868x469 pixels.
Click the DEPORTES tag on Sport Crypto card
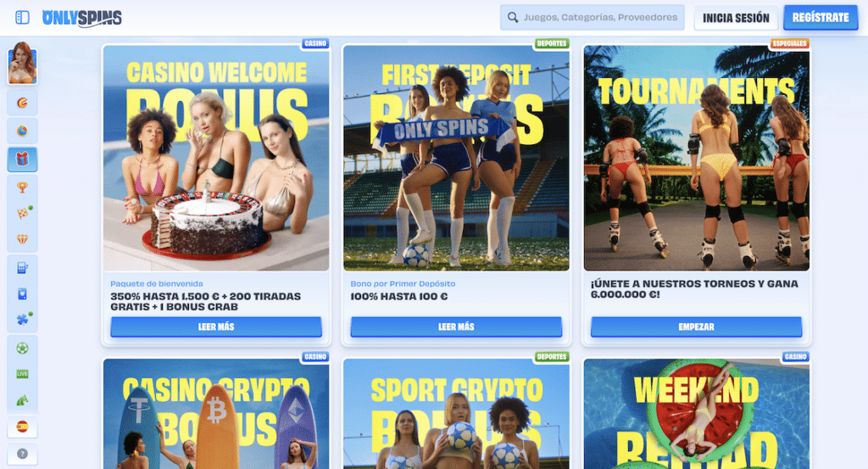551,356
